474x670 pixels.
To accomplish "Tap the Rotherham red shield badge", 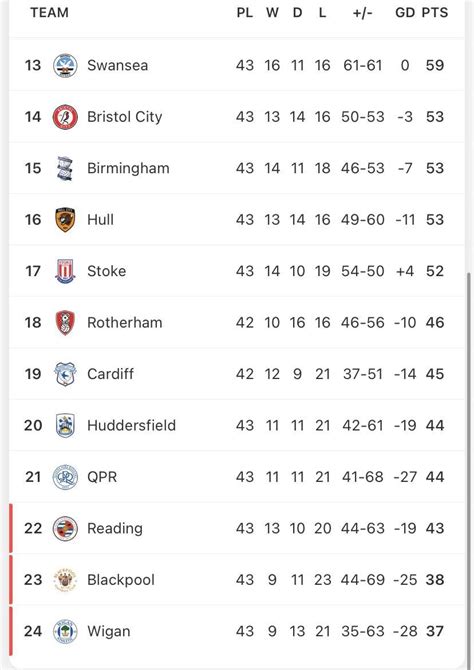I will click(65, 323).
